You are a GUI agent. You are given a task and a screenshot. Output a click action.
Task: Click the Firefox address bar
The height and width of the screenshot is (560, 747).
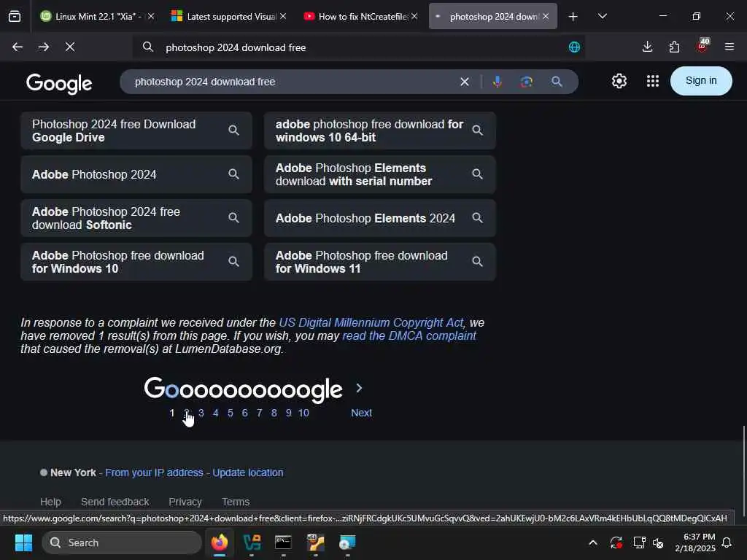tap(357, 47)
